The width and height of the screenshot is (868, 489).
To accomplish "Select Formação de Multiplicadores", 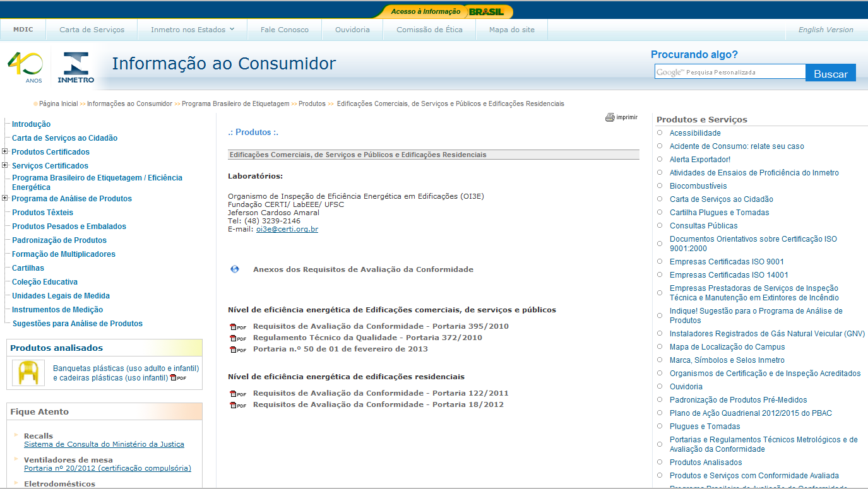I will pos(64,254).
